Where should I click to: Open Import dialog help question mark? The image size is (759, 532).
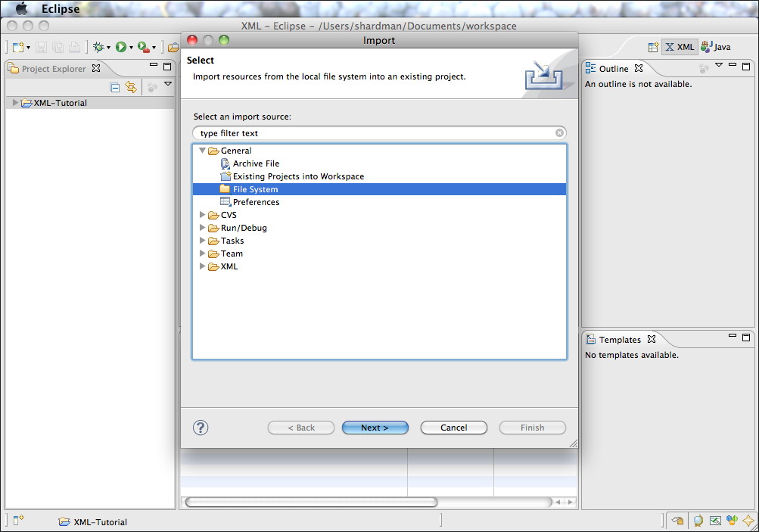pyautogui.click(x=201, y=428)
